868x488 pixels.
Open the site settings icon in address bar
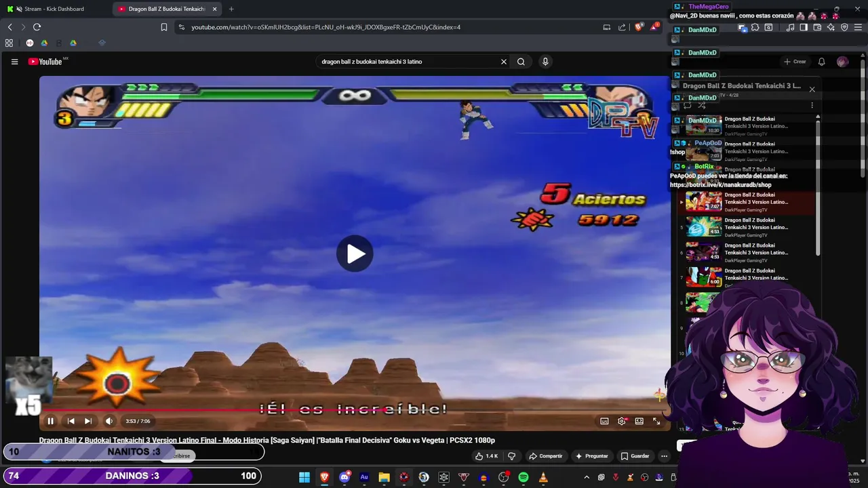[180, 27]
